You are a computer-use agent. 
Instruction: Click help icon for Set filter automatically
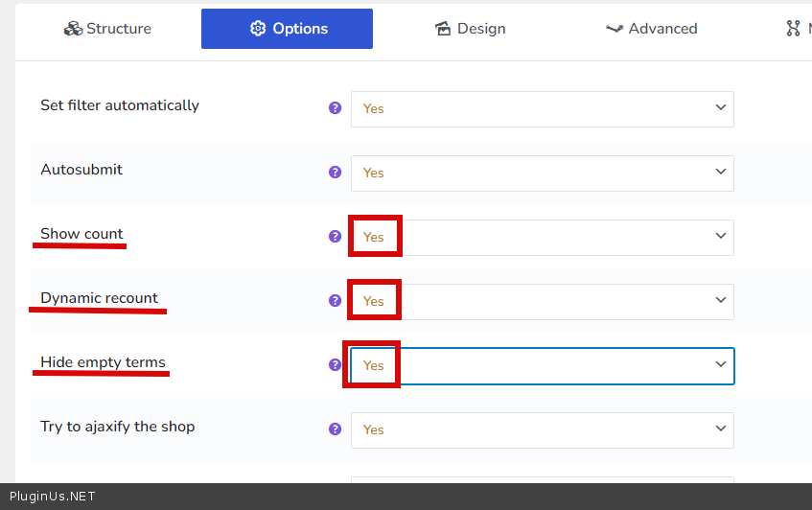pyautogui.click(x=335, y=108)
